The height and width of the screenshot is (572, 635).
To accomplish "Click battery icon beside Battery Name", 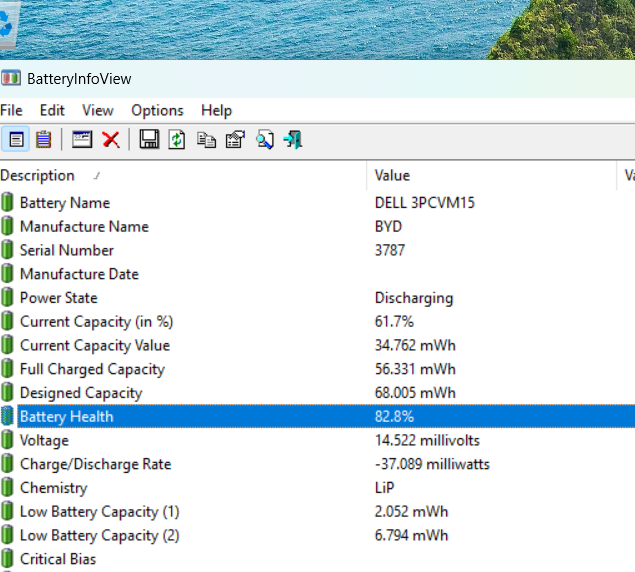I will pos(7,202).
